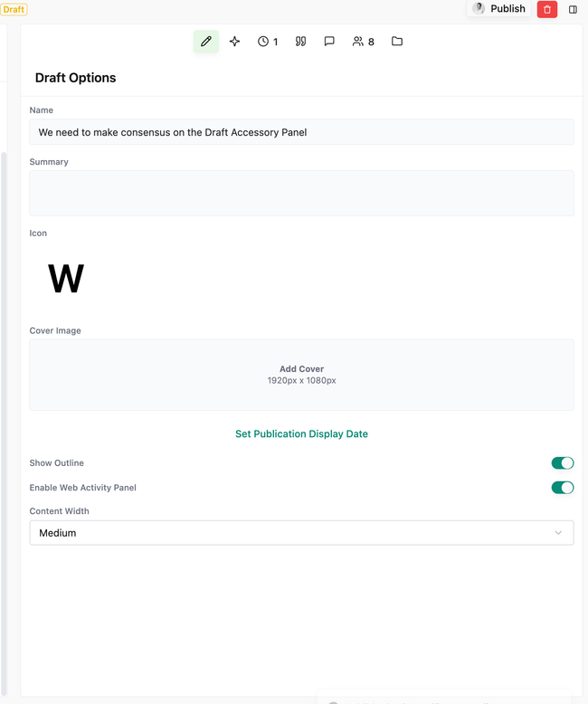Click the red trash delete icon
This screenshot has width=588, height=704.
click(x=546, y=9)
